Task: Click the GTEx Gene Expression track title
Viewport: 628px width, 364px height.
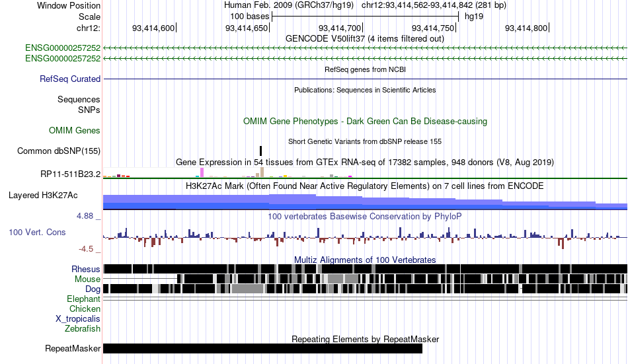Action: [x=365, y=162]
